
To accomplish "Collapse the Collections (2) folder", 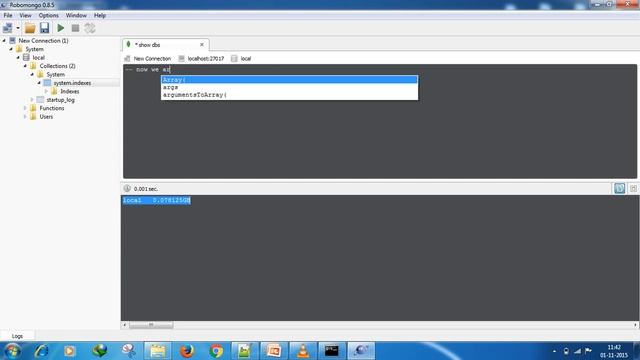I will pyautogui.click(x=25, y=66).
